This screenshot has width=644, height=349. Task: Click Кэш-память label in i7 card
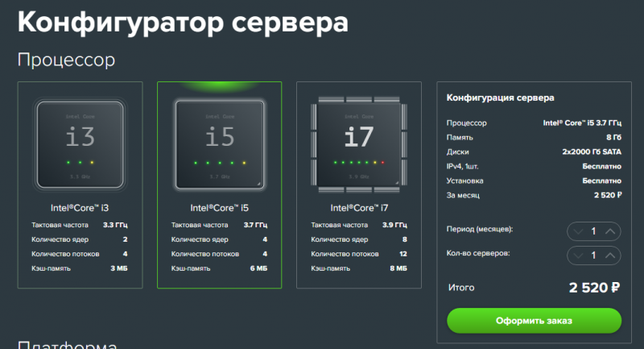pos(331,268)
